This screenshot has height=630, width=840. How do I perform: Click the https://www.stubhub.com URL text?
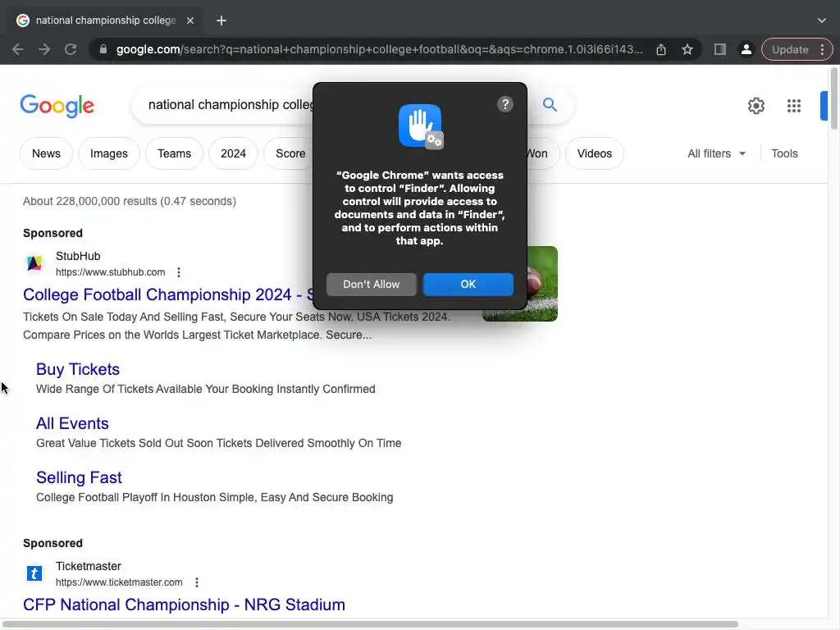pos(111,272)
